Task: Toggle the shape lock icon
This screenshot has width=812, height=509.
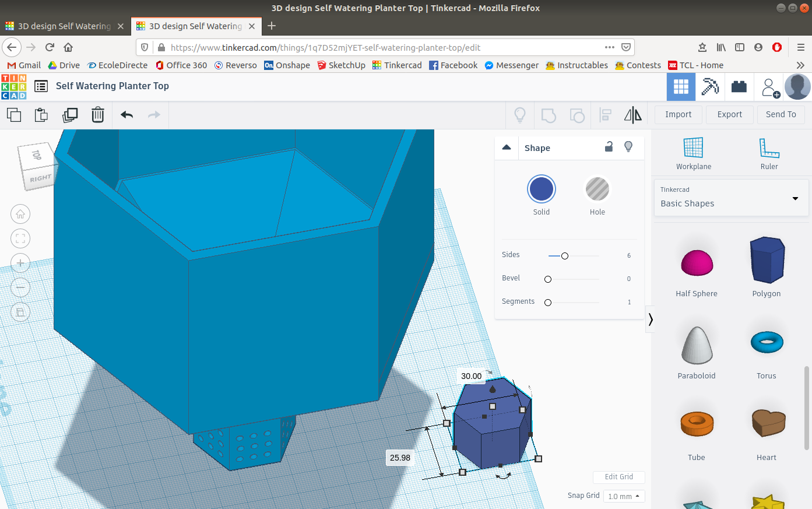Action: 609,147
